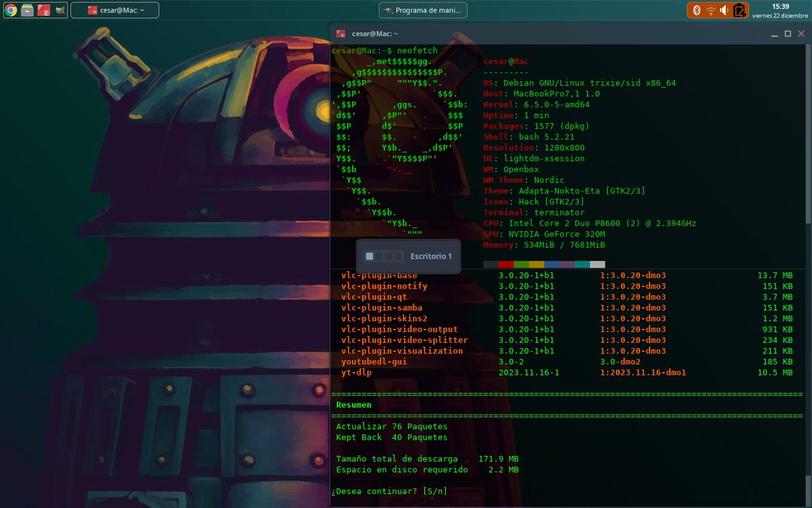Click the white color block in neofetch
Image resolution: width=812 pixels, height=508 pixels.
click(597, 264)
